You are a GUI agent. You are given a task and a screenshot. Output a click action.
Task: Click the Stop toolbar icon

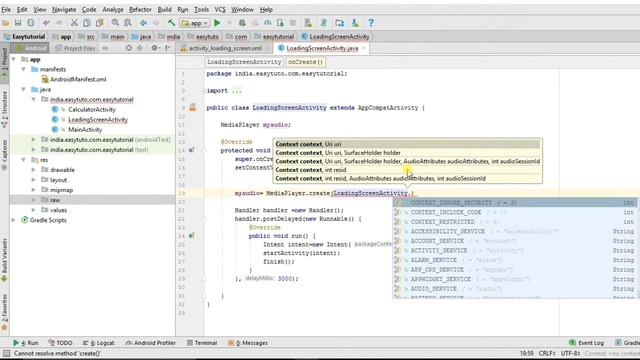click(x=293, y=23)
